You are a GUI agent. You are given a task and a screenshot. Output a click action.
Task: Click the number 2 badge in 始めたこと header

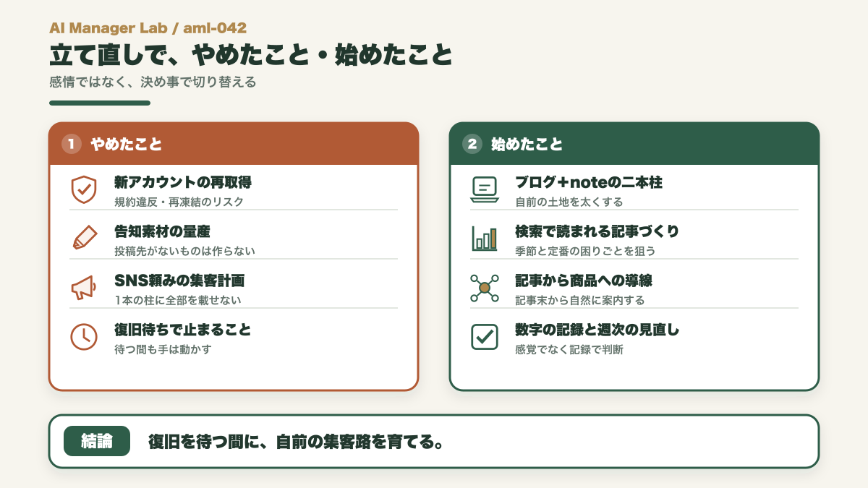click(x=472, y=144)
